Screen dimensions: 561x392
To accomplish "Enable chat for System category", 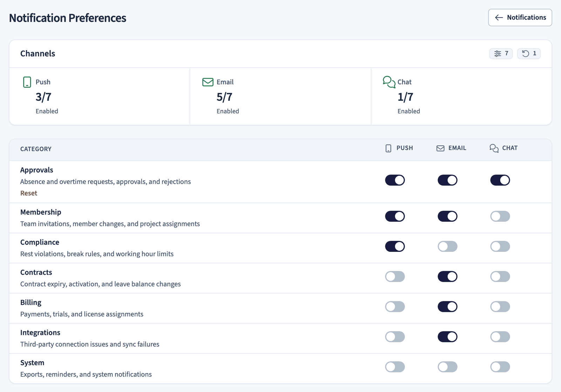I will point(500,367).
